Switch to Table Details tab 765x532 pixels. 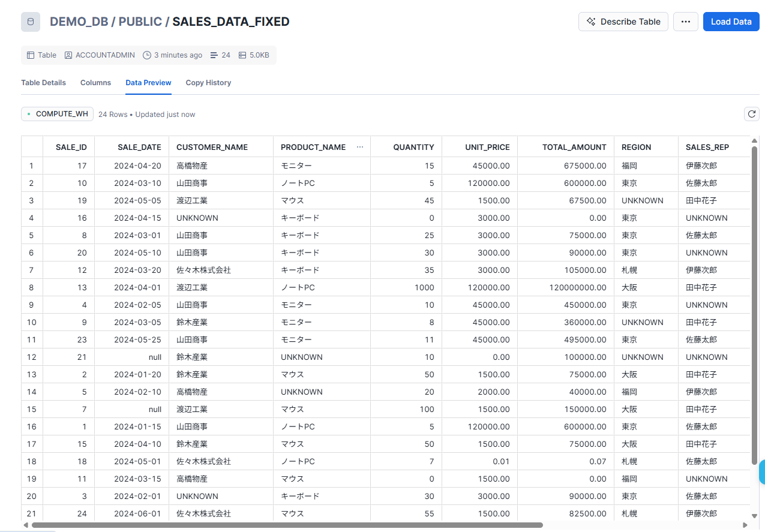43,83
